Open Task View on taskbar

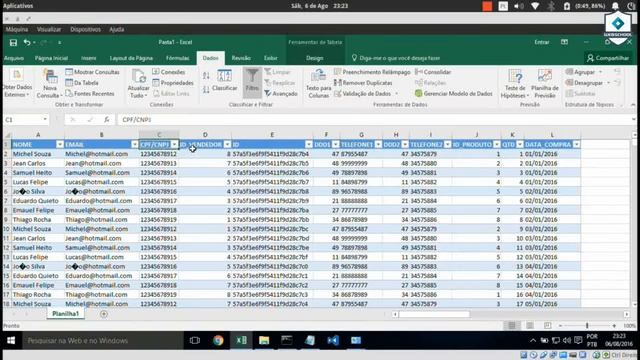195,340
